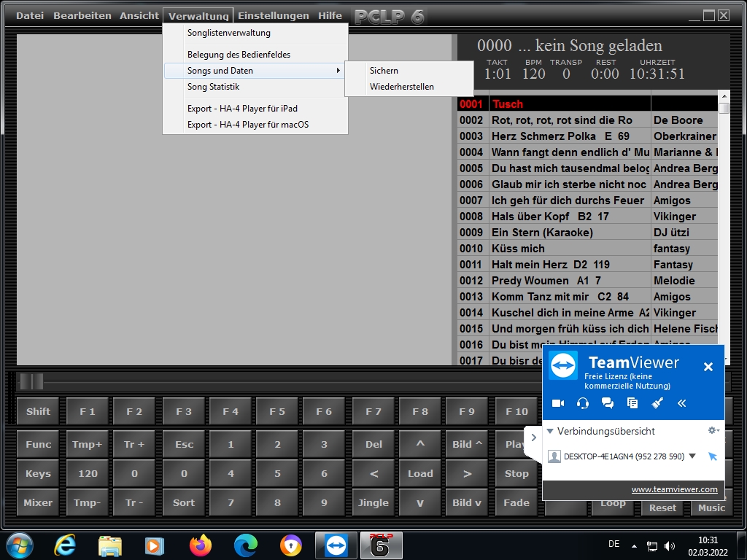Screen dimensions: 747x560
Task: Open the TeamViewer chat icon
Action: (x=607, y=403)
